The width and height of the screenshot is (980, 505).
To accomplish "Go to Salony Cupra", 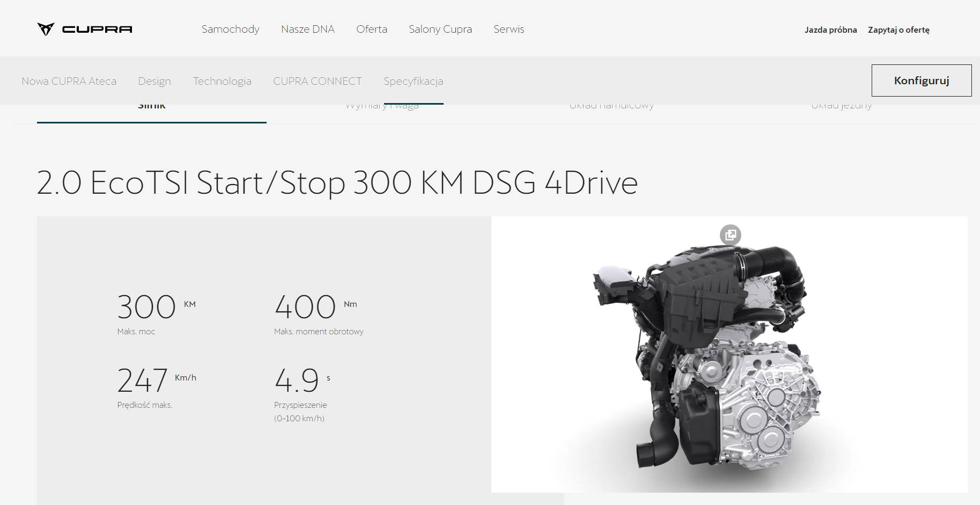I will tap(440, 29).
